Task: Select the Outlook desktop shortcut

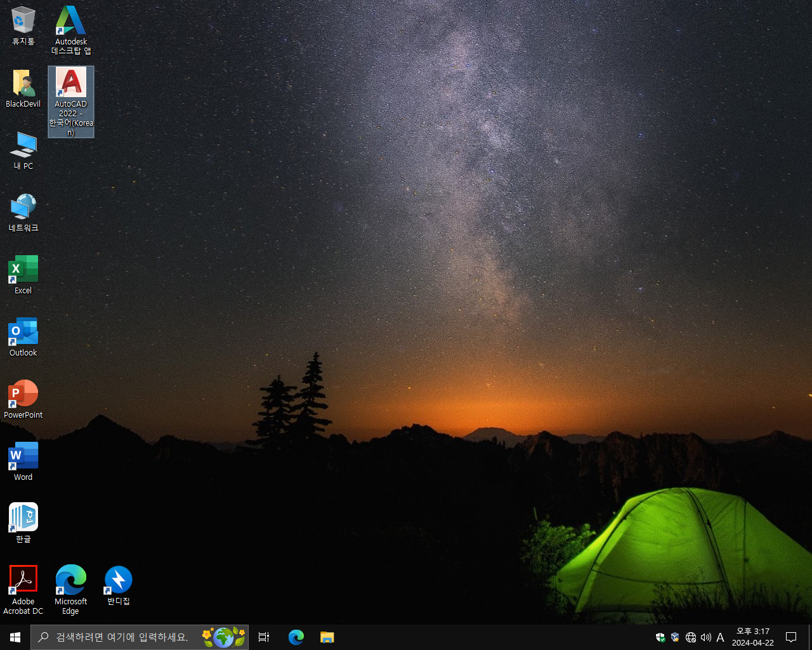Action: 23,337
